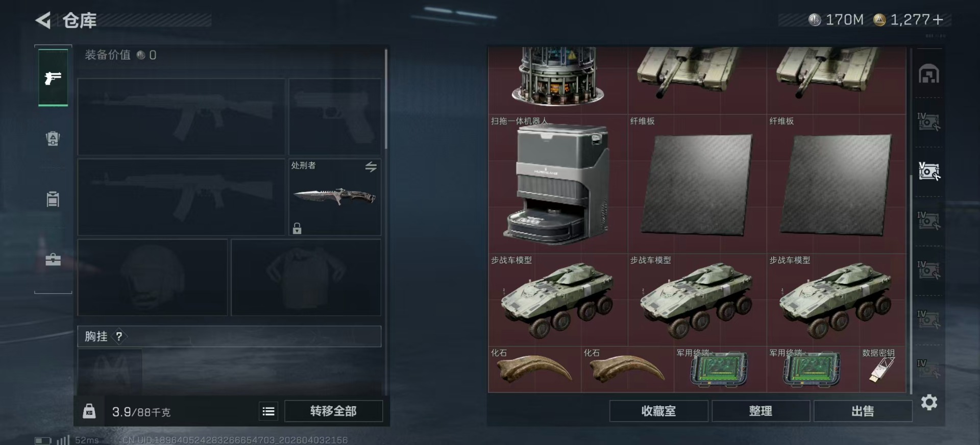
Task: Click the warehouse grid vertical scrollbar
Action: [911, 284]
